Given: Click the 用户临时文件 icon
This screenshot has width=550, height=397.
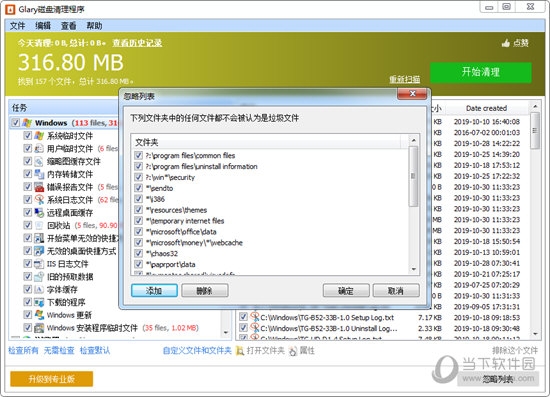Looking at the screenshot, I should pos(39,148).
